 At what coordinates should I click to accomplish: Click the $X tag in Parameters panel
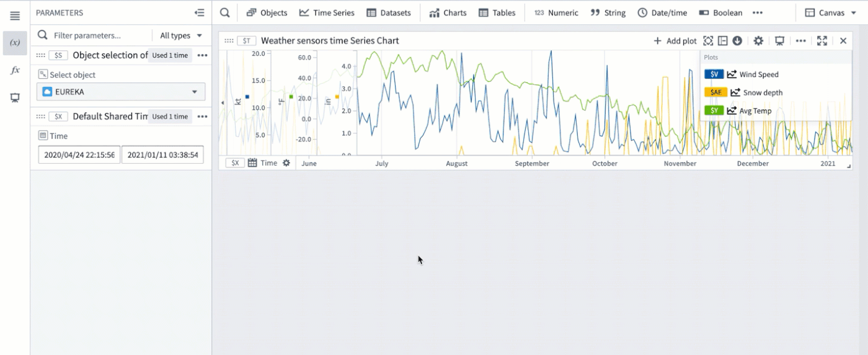[58, 117]
